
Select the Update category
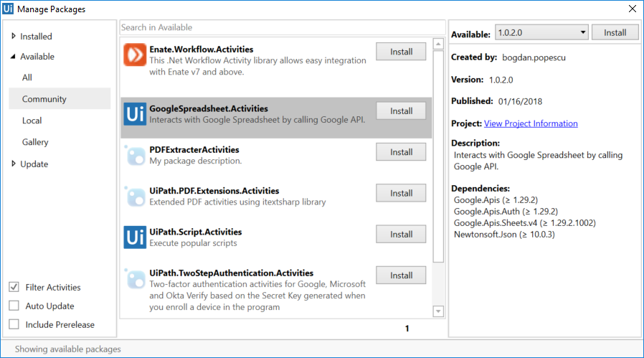34,164
